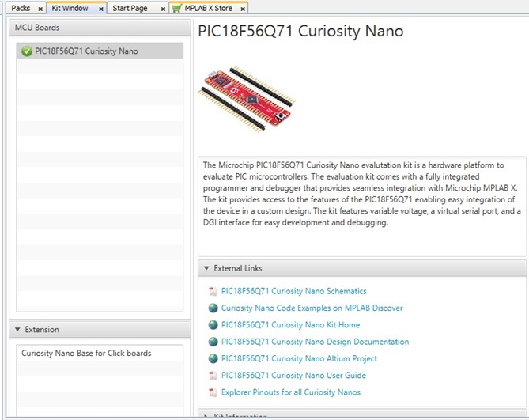
Task: Select the Kit Window tab
Action: coord(70,8)
